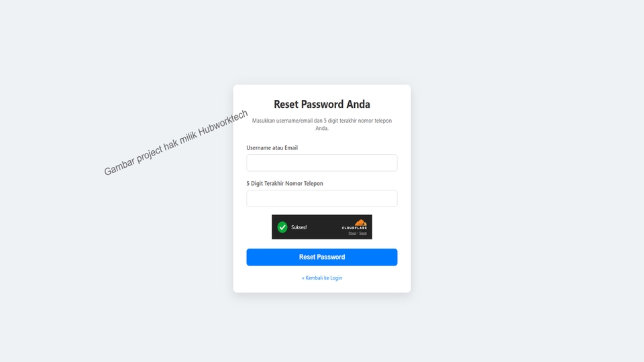Click the separator dot between Privasi and Syarat

(358, 233)
